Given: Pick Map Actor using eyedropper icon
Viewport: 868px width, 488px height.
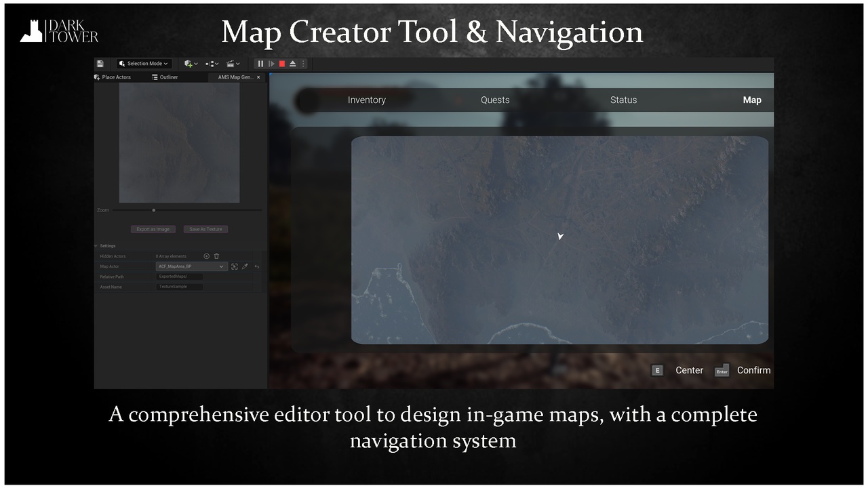Looking at the screenshot, I should coord(243,266).
